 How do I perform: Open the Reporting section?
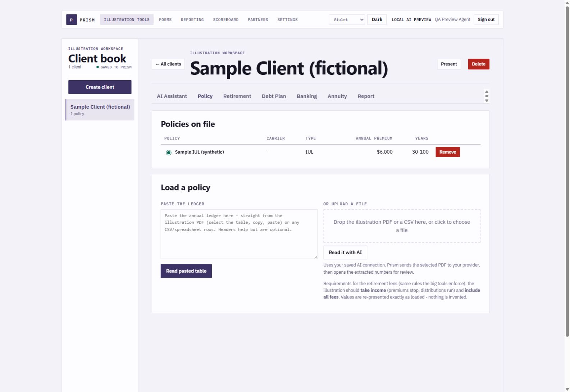pyautogui.click(x=192, y=20)
